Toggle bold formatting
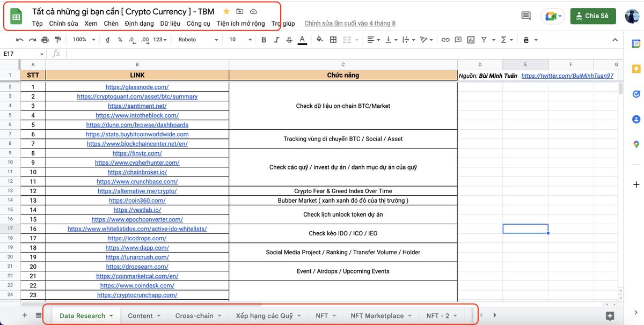The width and height of the screenshot is (644, 325). (x=264, y=40)
